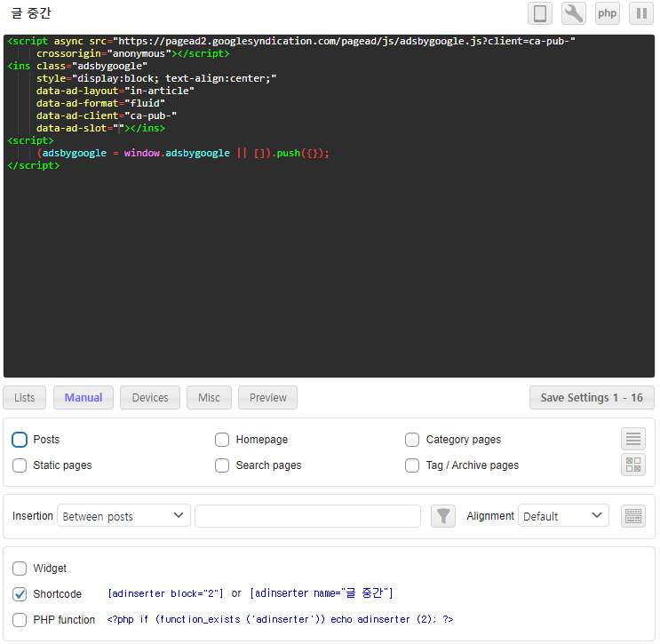Click the data-ad-format="fluid" code line
The width and height of the screenshot is (660, 644).
point(100,103)
